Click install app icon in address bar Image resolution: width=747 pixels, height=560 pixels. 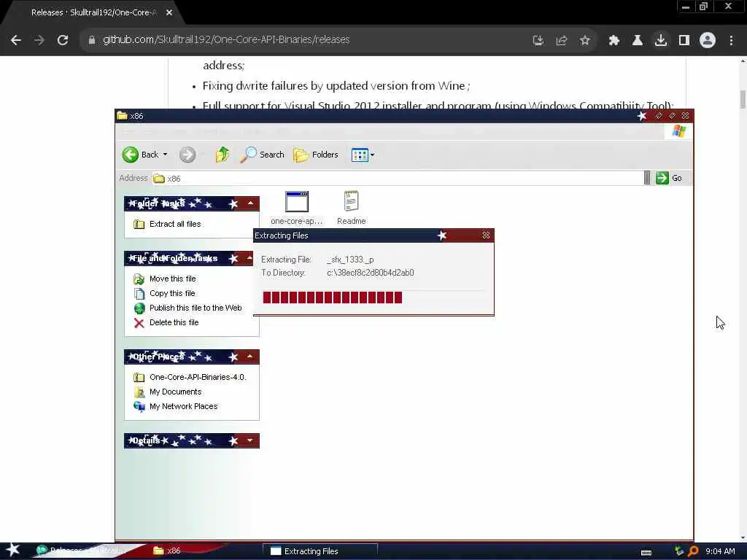click(538, 41)
